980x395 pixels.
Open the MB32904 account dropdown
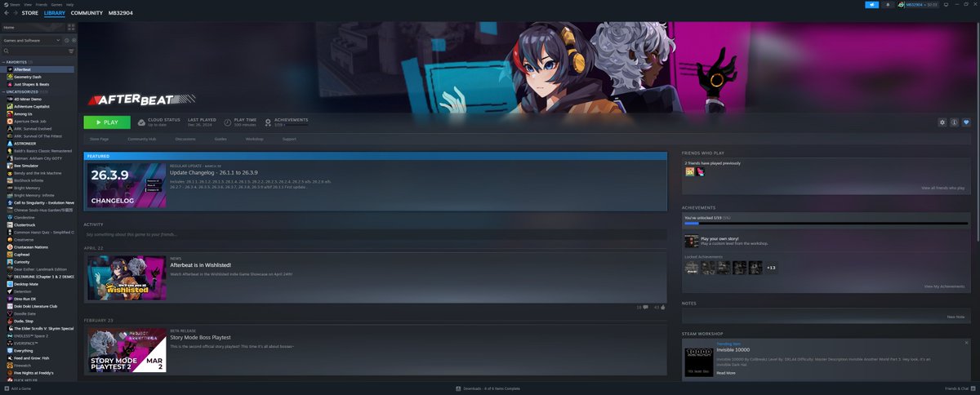pos(920,4)
